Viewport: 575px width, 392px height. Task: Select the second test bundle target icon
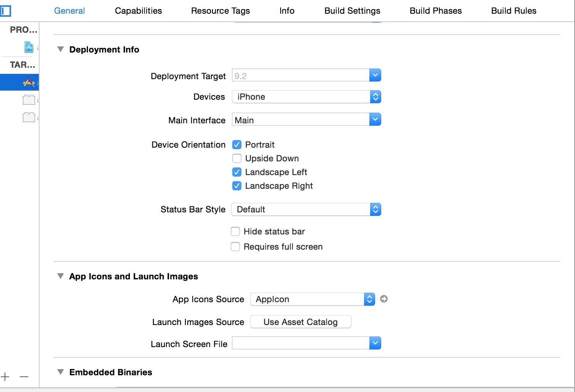pyautogui.click(x=29, y=117)
